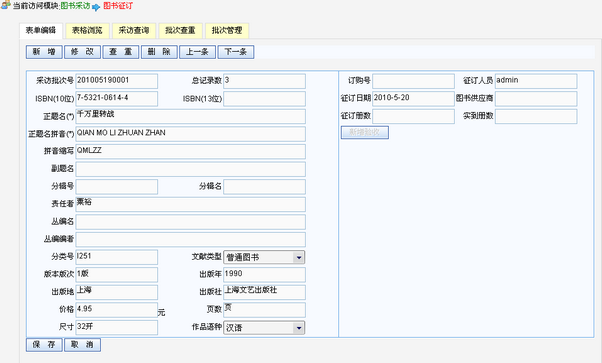Focus the 尺寸 field
Viewport: 602px width, 363px height.
pyautogui.click(x=116, y=328)
